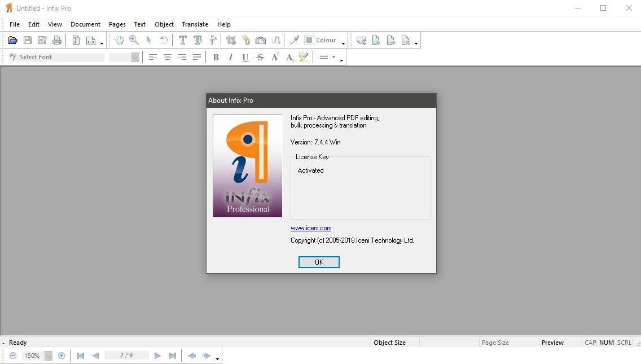Click the insert new page icon
Screen dimensions: 641x364
coord(376,40)
